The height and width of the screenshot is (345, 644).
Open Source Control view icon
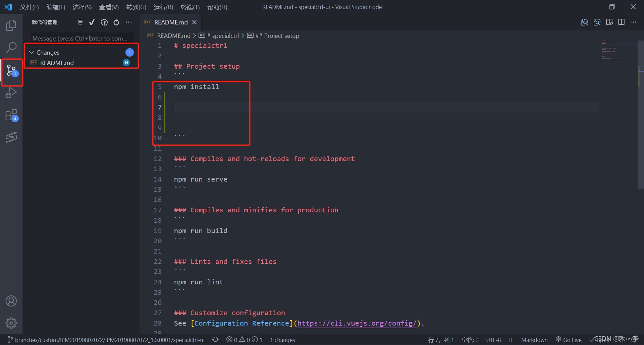(12, 71)
